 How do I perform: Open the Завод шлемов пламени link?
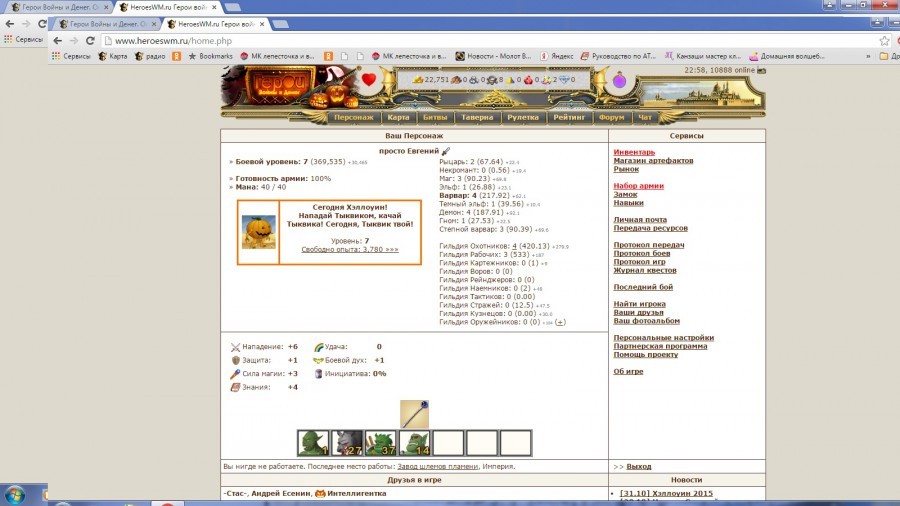[437, 467]
